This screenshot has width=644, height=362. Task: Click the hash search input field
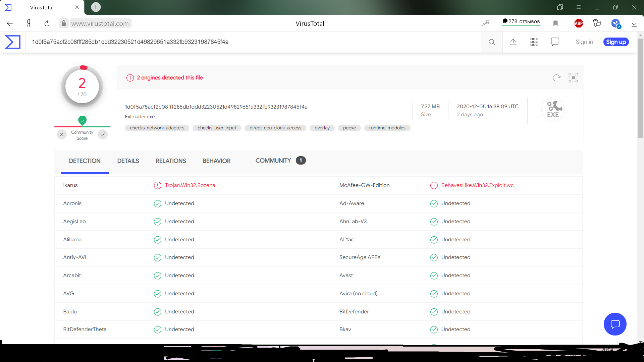point(253,42)
